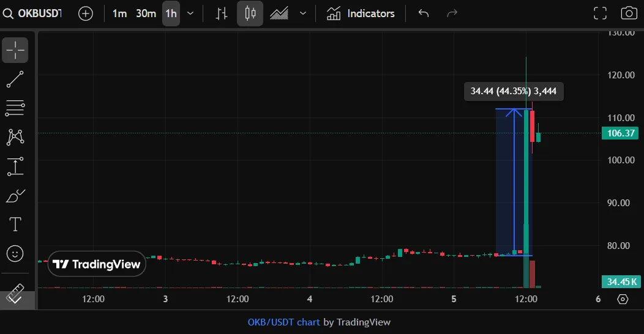Select the crosshair cursor tool
This screenshot has height=334, width=644.
click(x=15, y=50)
